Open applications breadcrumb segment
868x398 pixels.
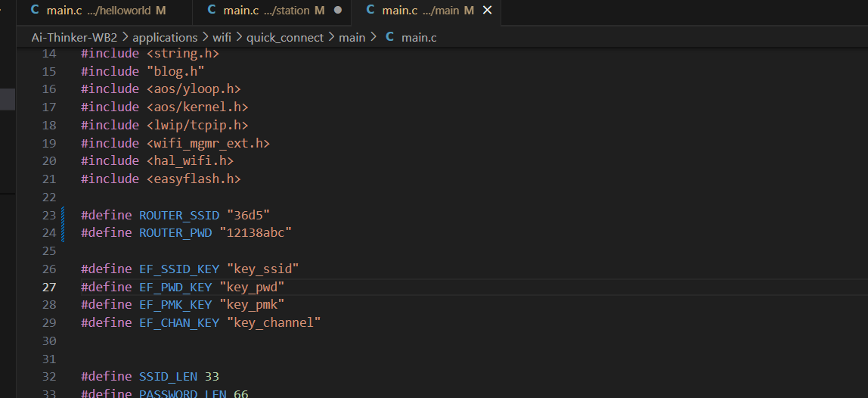coord(165,37)
